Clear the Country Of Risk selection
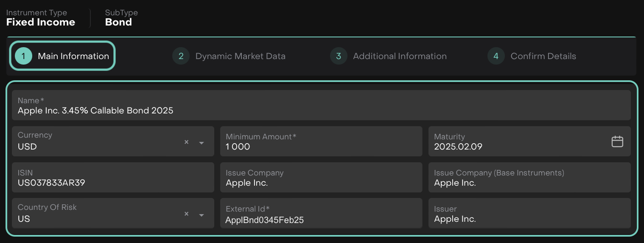 coord(186,214)
